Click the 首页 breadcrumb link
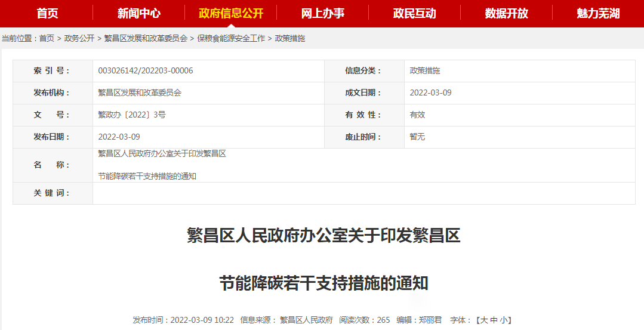 click(x=47, y=38)
